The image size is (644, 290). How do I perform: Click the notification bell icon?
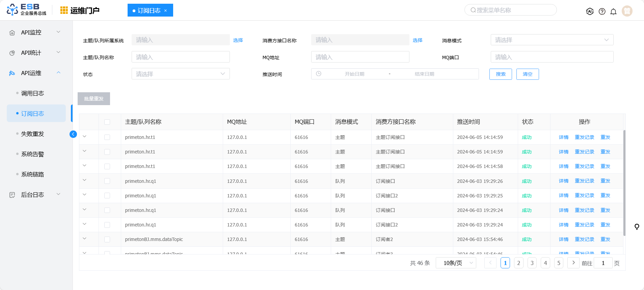click(x=613, y=11)
